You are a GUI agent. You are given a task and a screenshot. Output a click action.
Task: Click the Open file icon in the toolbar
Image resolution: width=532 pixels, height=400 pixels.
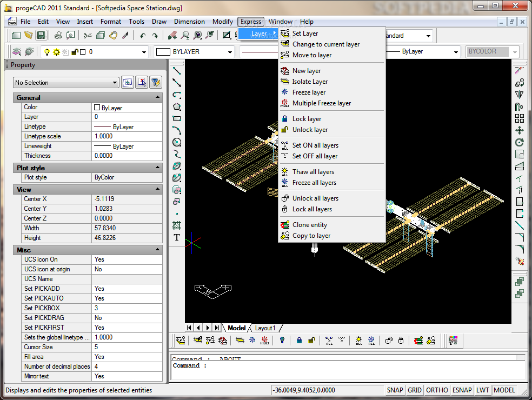[x=29, y=35]
